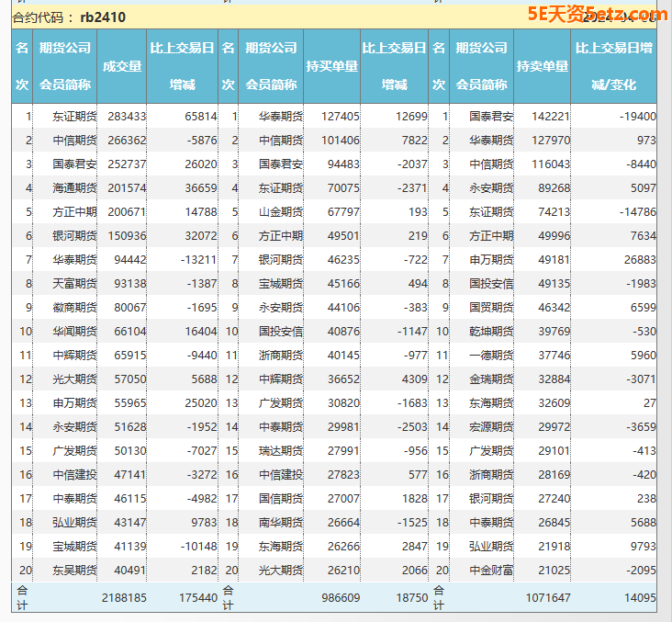Image resolution: width=672 pixels, height=622 pixels.
Task: Select 乾坤期货 in the short positions list
Action: [x=490, y=332]
